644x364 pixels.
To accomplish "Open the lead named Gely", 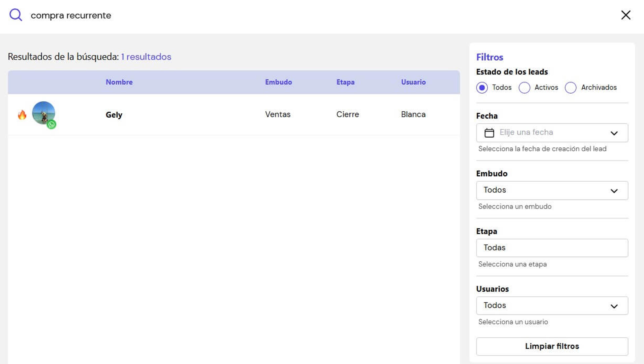I will click(x=114, y=115).
